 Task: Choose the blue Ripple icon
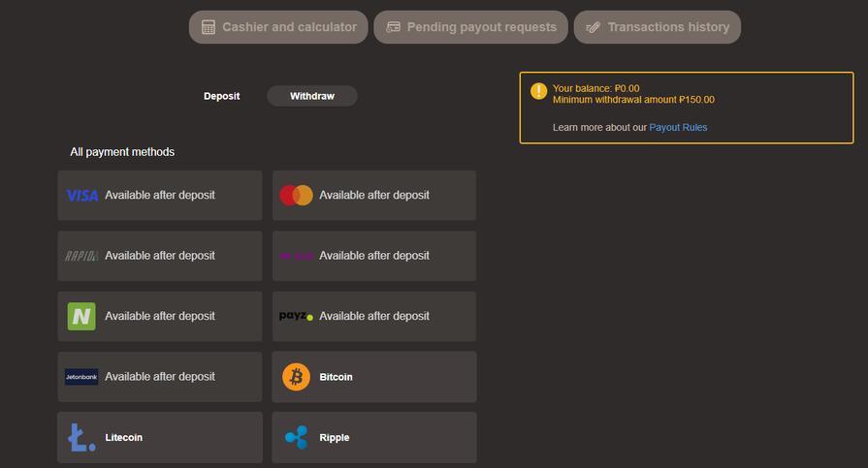click(296, 438)
